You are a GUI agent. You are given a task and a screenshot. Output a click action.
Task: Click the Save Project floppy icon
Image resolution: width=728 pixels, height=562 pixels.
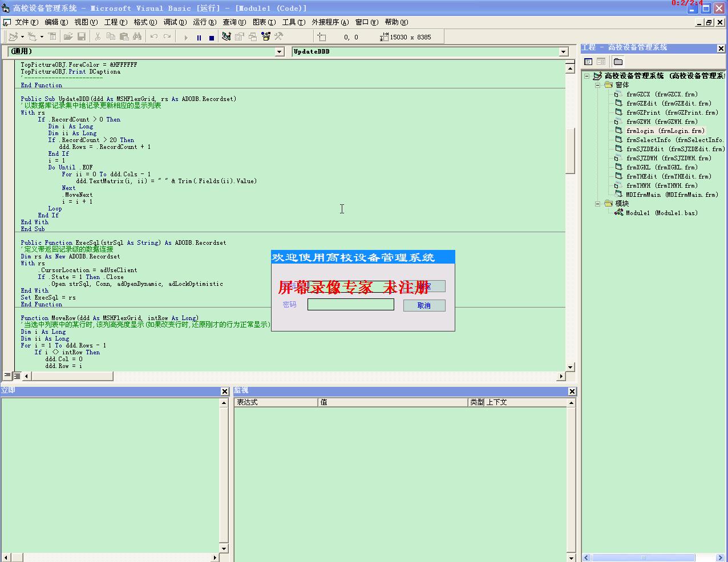pyautogui.click(x=82, y=37)
